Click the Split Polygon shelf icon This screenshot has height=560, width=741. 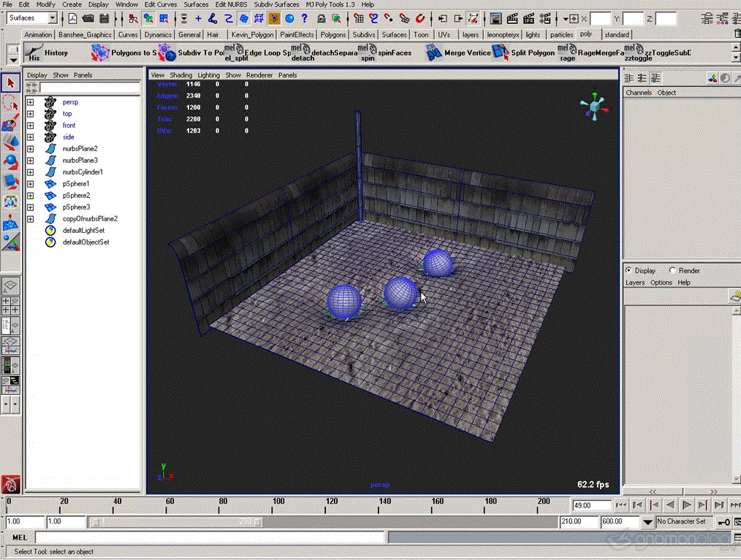coord(500,52)
